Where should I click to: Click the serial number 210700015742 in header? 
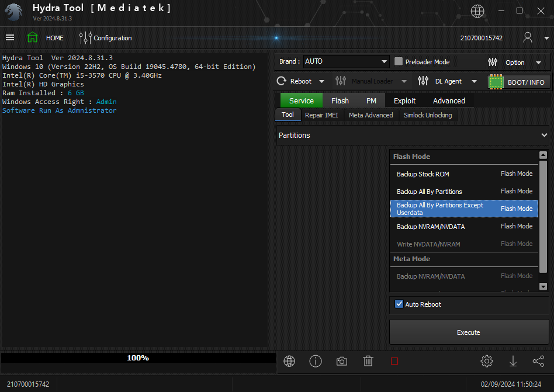click(x=481, y=38)
